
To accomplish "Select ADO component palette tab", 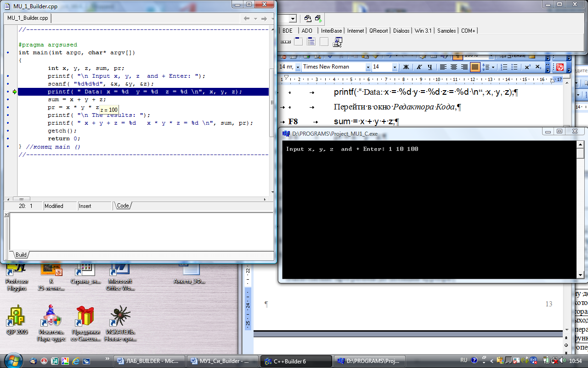I will 307,31.
